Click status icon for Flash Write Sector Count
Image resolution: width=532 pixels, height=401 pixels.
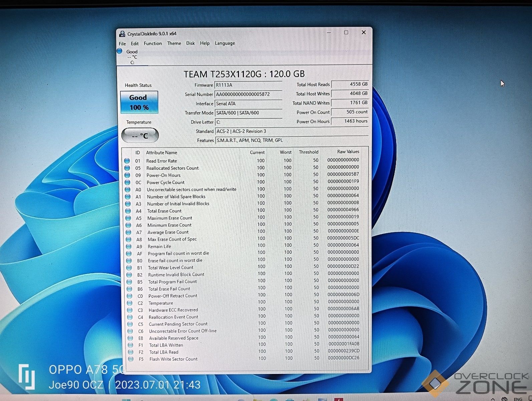click(x=131, y=359)
